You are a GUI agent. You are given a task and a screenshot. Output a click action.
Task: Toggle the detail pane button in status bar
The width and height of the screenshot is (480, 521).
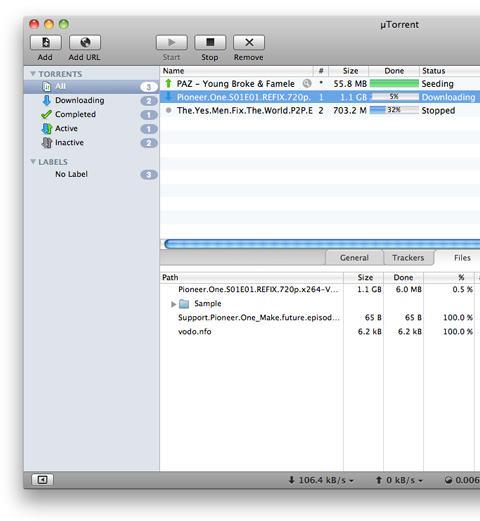tap(42, 480)
